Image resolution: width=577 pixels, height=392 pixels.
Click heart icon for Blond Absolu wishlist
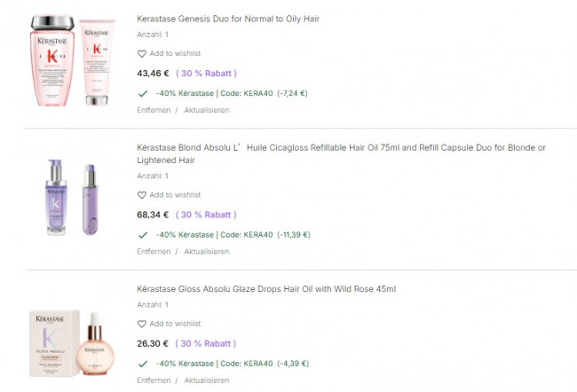point(142,195)
